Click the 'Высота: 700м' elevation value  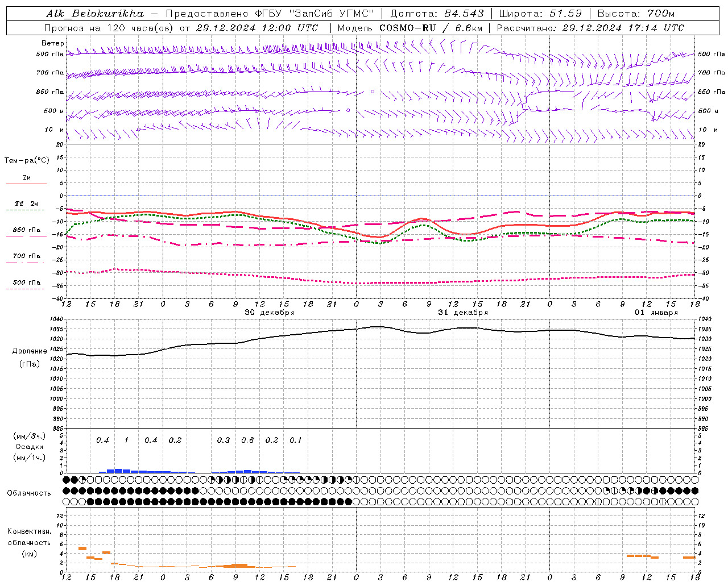pos(636,14)
